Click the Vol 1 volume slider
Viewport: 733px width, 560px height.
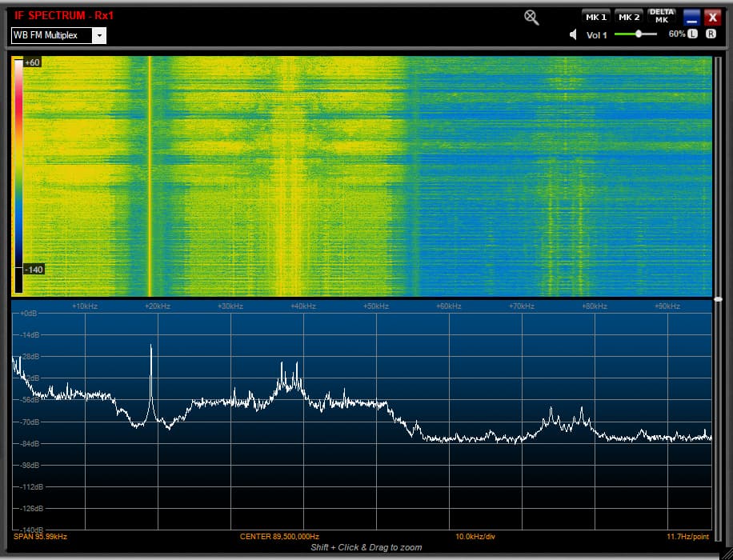[637, 34]
